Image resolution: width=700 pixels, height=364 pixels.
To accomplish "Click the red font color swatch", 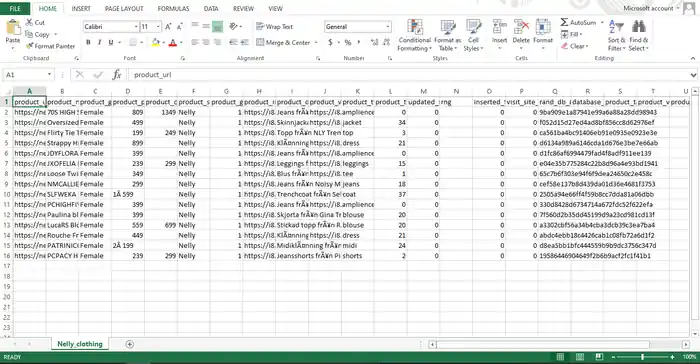I will pos(173,42).
